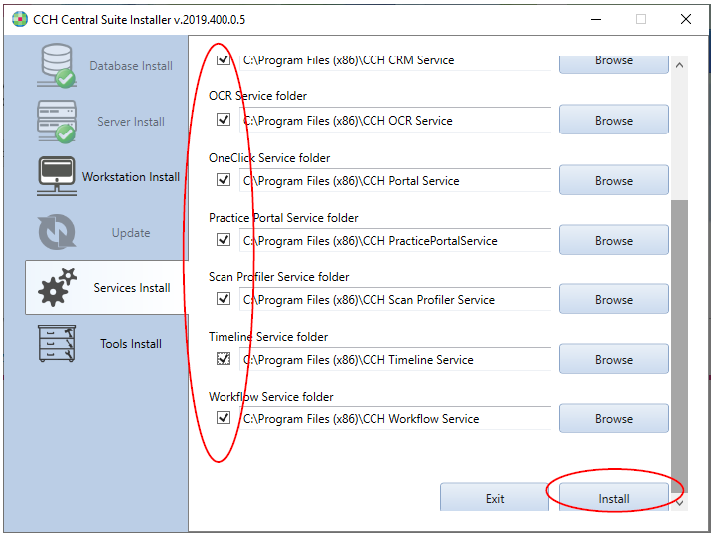This screenshot has width=714, height=535.
Task: Click the Tools Install cabinet icon
Action: (57, 343)
